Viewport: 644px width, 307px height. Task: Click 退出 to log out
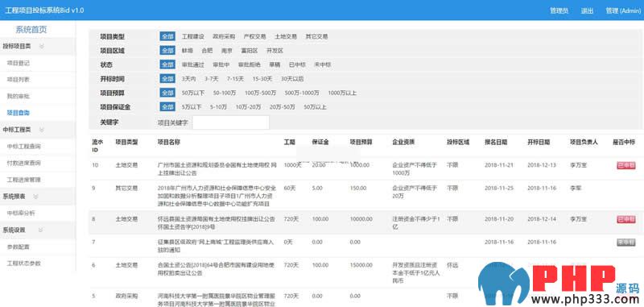point(587,11)
